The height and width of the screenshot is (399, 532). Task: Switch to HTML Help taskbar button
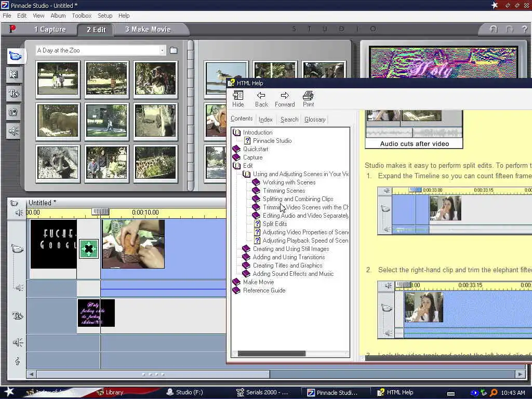[395, 393]
